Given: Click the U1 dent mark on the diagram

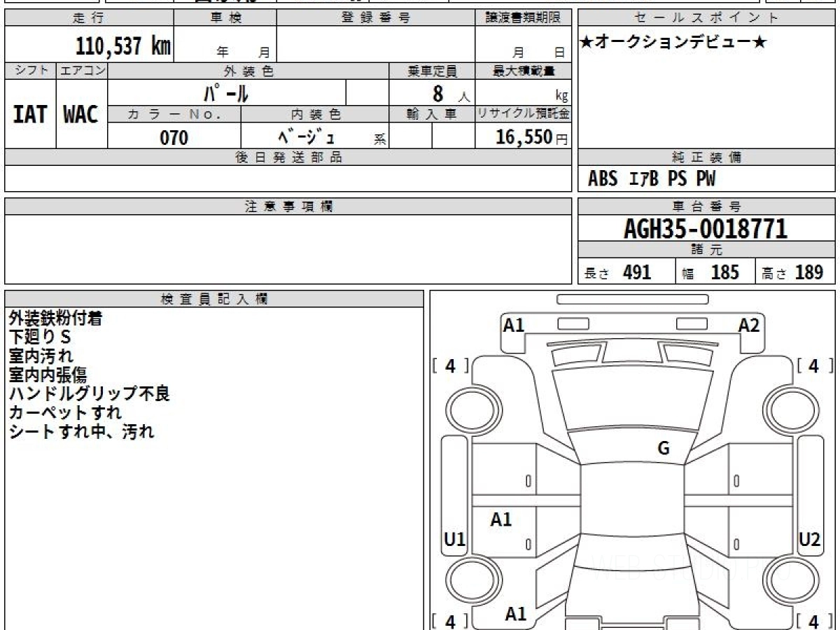Looking at the screenshot, I should (x=455, y=540).
